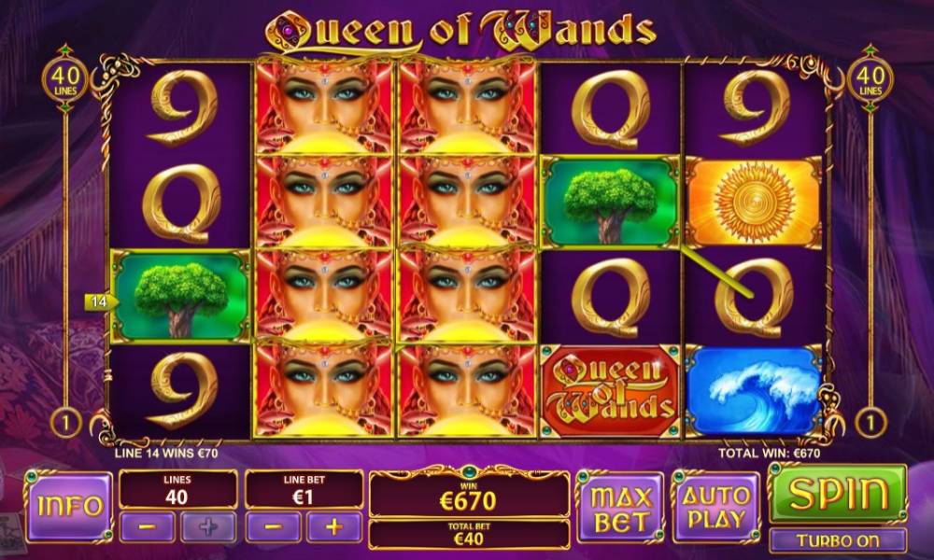This screenshot has width=934, height=560.
Task: Spin the reels
Action: (x=838, y=495)
